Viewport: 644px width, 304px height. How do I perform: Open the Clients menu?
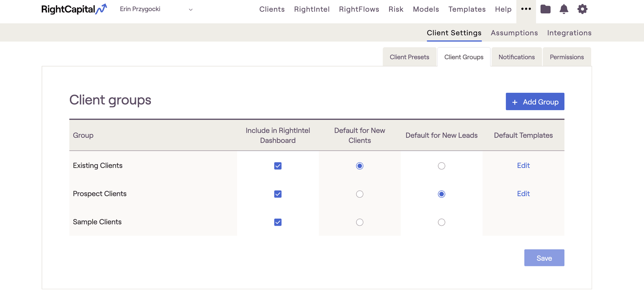tap(272, 9)
